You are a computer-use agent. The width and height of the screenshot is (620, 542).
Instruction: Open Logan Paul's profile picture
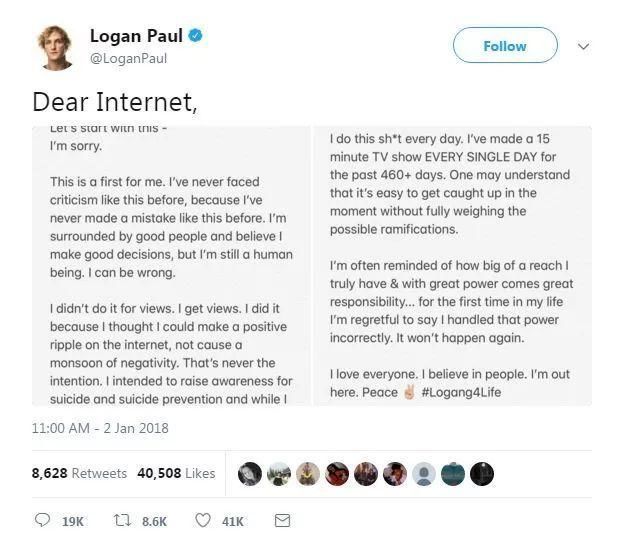(x=56, y=47)
